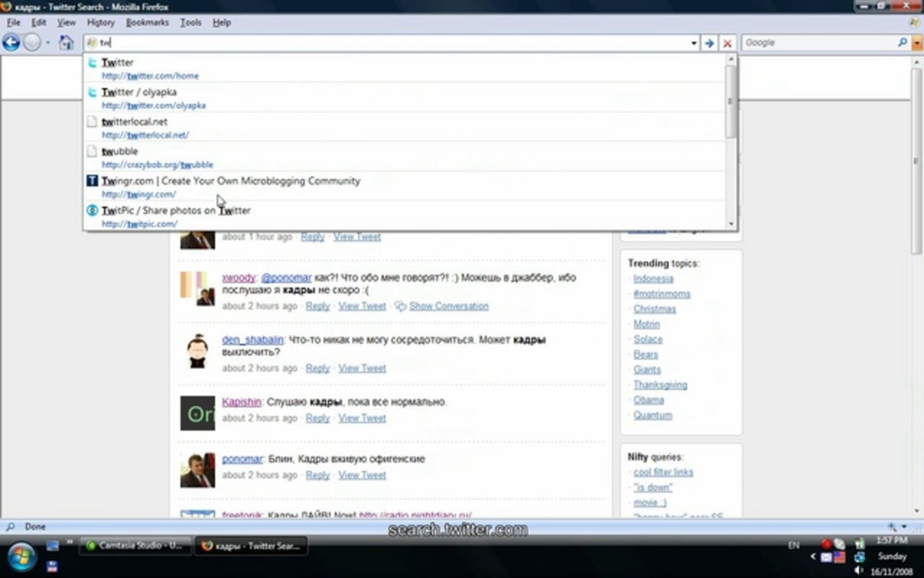Open the Quantum trending topic

click(653, 415)
